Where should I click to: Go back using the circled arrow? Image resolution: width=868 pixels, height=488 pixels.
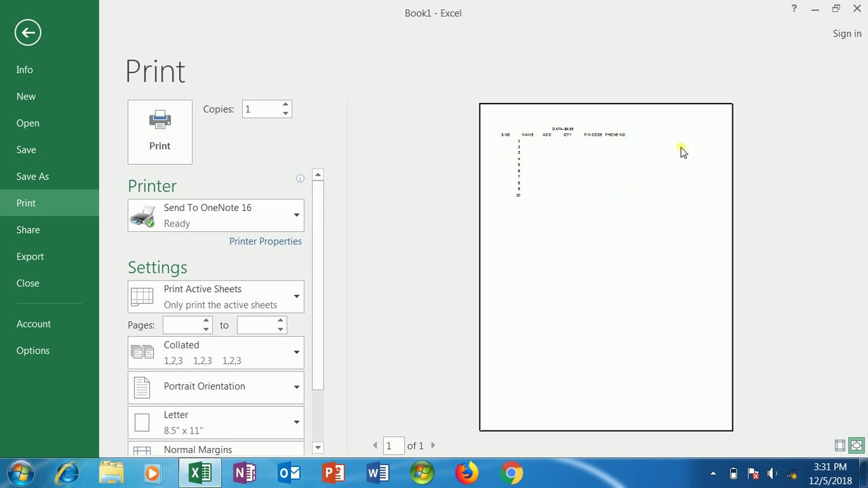[28, 33]
